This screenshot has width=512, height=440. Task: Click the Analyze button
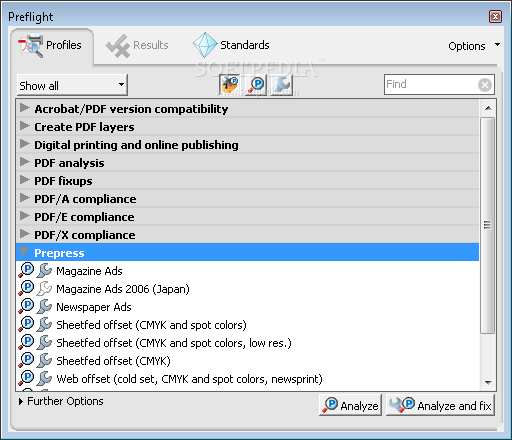(350, 405)
